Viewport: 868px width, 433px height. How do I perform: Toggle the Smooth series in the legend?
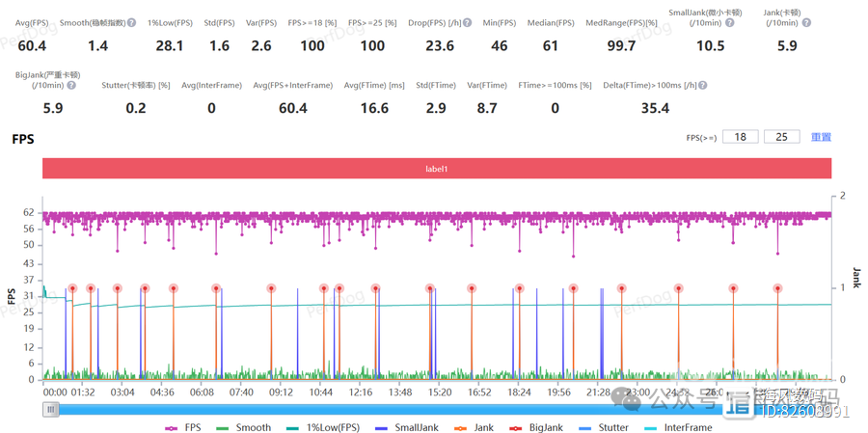244,427
